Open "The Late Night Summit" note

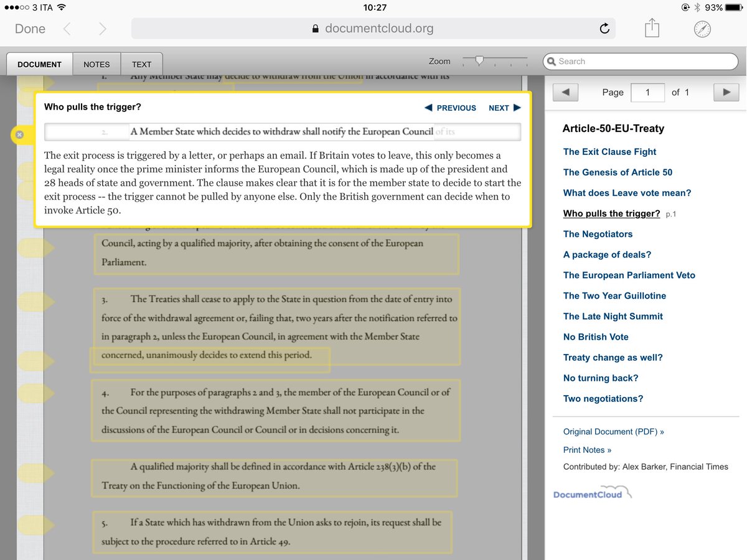click(613, 316)
